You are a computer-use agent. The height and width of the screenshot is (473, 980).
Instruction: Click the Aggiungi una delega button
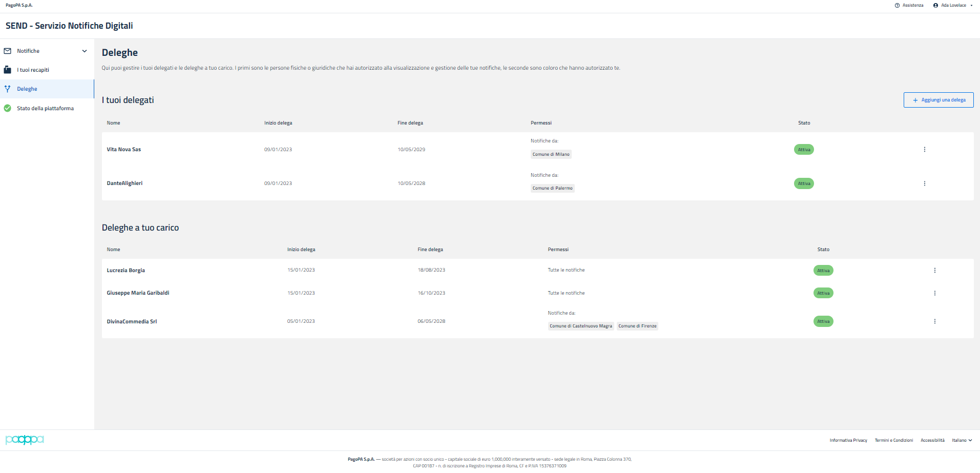click(939, 100)
